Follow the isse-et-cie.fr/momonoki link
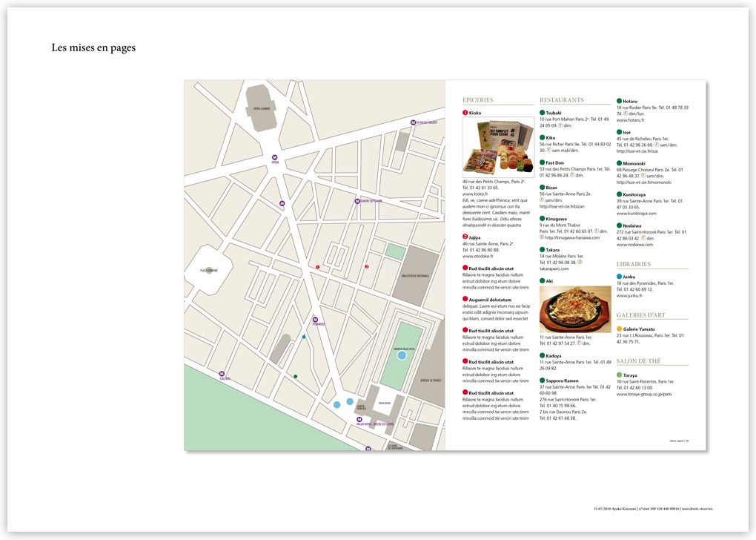The width and height of the screenshot is (756, 540). pos(643,182)
